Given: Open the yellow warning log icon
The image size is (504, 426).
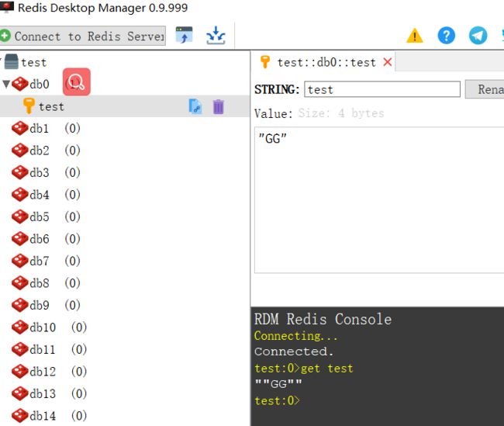Looking at the screenshot, I should click(x=415, y=36).
